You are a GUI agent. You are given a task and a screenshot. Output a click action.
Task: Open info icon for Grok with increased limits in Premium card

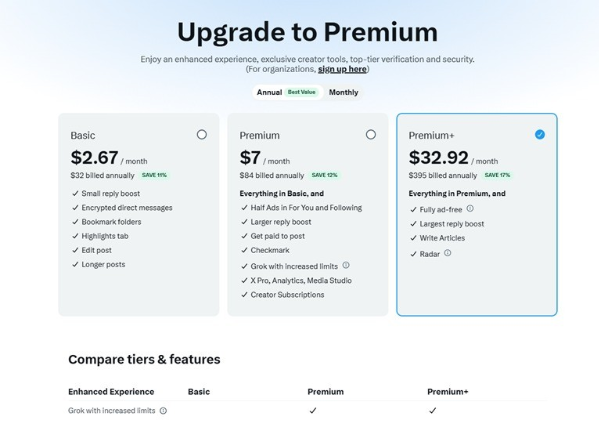coord(346,265)
